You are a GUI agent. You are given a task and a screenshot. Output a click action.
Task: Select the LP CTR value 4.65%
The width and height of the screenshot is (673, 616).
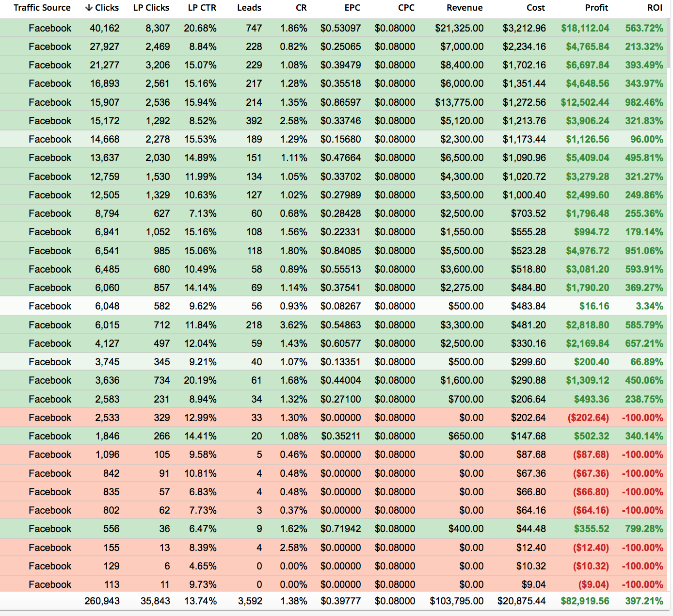coord(203,566)
